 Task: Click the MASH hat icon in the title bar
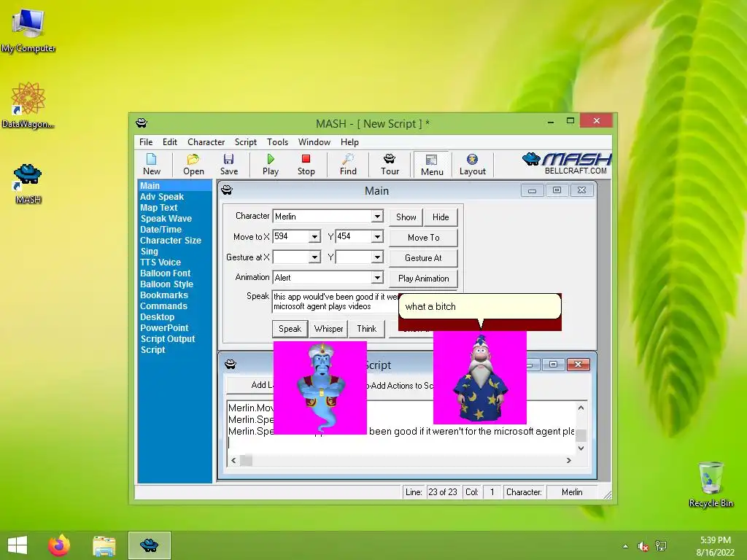tap(142, 122)
